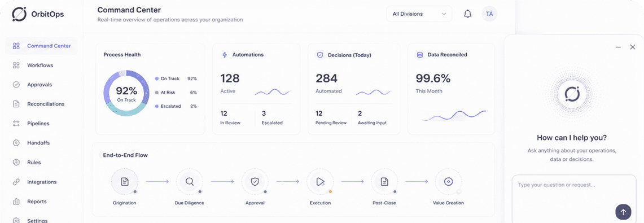Click the End-to-End Flow heading
Screen dimensions: 644x223
[125, 155]
